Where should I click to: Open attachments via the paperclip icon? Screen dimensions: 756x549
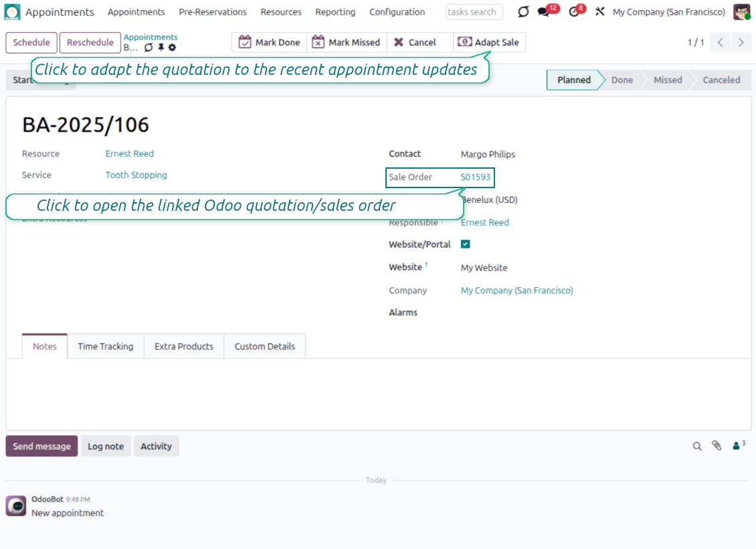coord(717,446)
